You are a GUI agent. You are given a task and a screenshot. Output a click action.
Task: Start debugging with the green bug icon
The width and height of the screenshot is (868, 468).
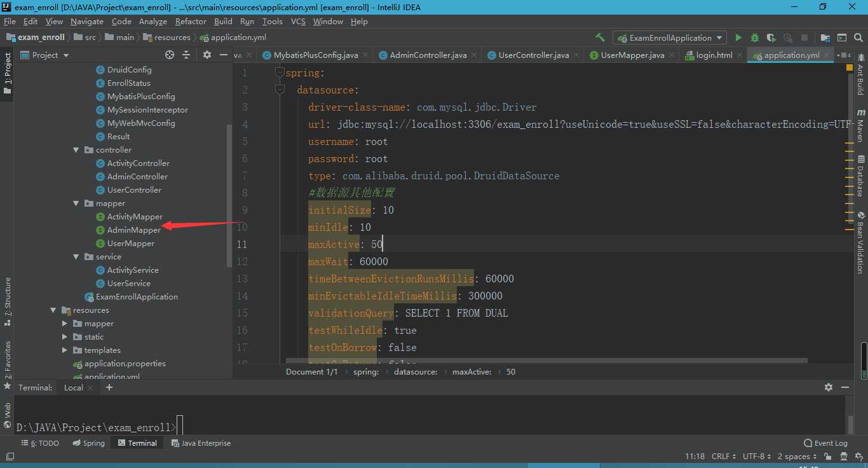point(755,38)
